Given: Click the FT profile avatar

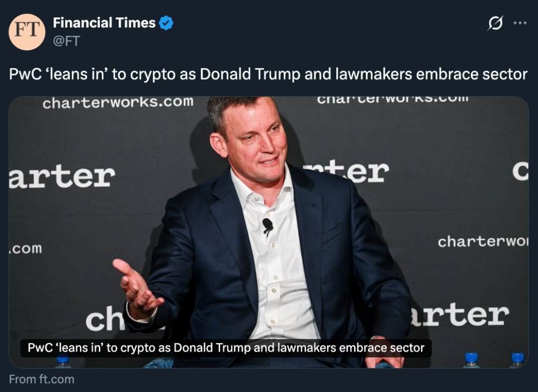Looking at the screenshot, I should [27, 32].
